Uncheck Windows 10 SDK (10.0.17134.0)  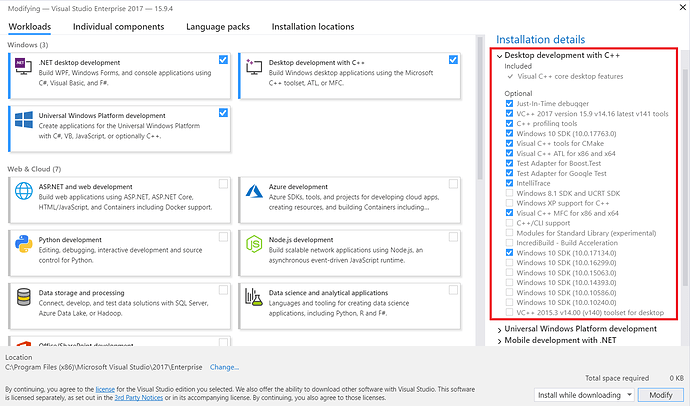click(x=509, y=253)
